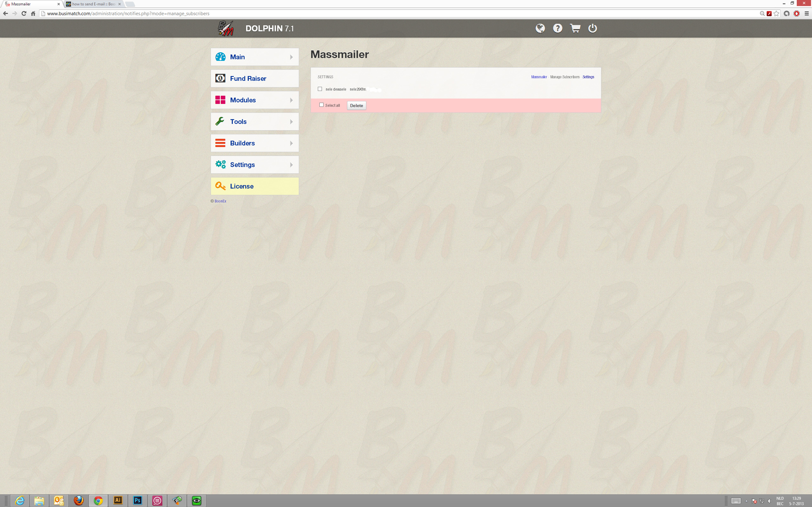Viewport: 812px width, 507px height.
Task: Click the BM rocket logo
Action: (226, 28)
